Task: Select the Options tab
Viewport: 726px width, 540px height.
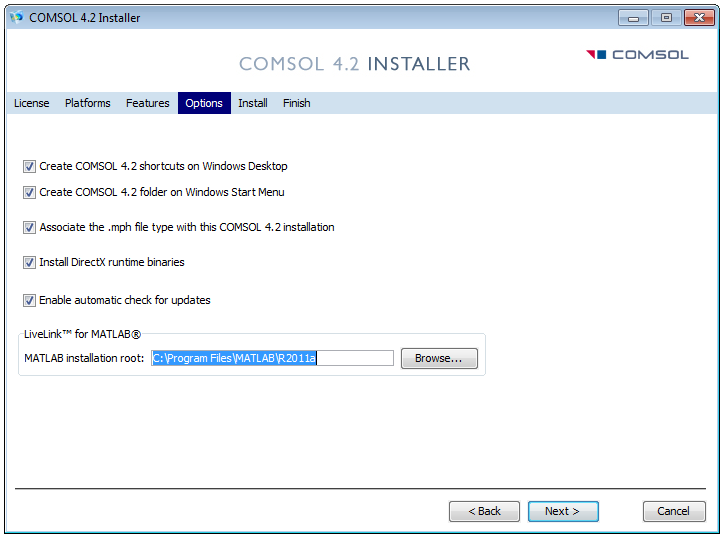Action: 204,103
